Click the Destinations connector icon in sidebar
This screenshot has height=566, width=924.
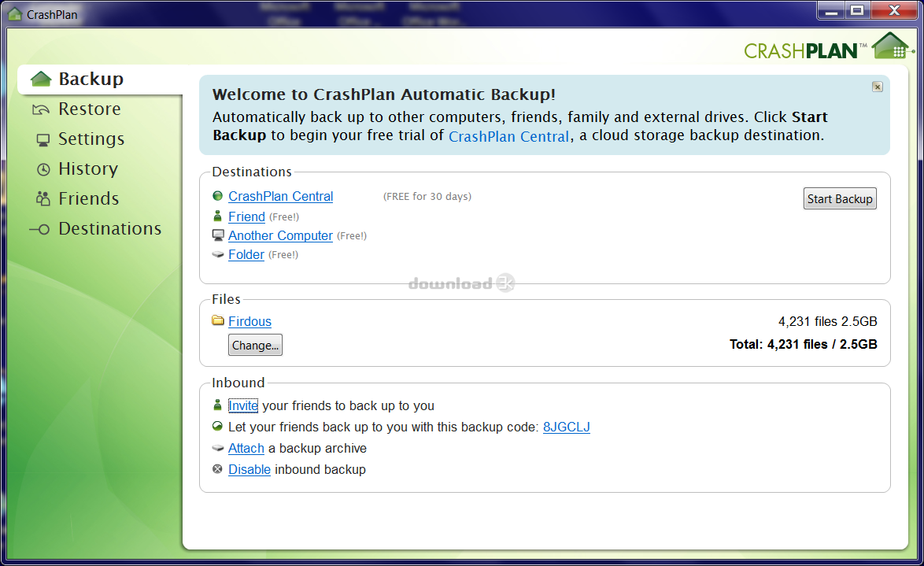[x=40, y=229]
